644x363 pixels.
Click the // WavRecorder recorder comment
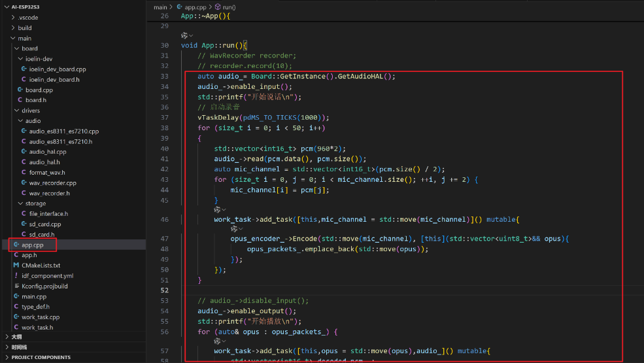[247, 56]
